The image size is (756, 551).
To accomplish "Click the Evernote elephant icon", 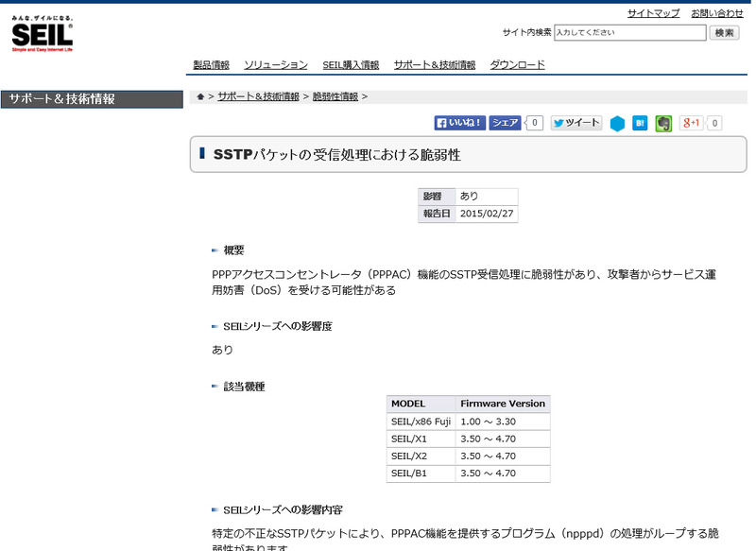I will coord(664,124).
